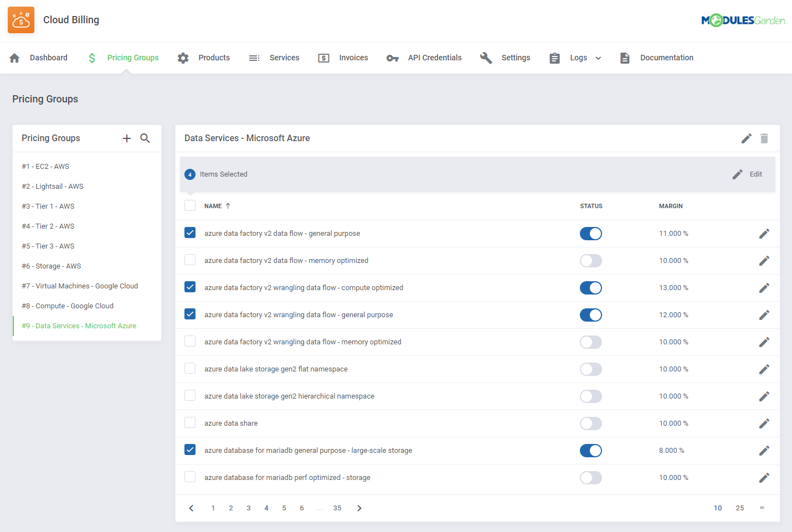Open the Settings tab
The image size is (792, 532).
(x=505, y=58)
